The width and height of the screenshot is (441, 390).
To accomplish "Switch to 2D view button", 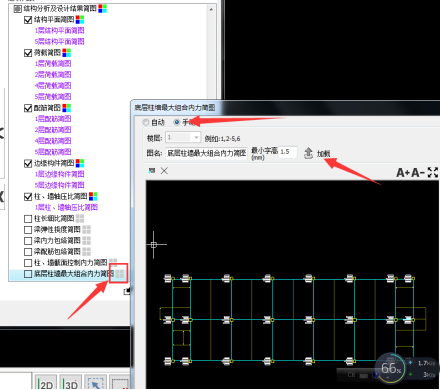I will [45, 383].
